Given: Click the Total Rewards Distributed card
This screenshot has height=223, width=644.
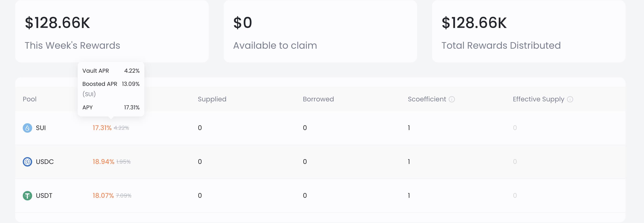Looking at the screenshot, I should [529, 31].
